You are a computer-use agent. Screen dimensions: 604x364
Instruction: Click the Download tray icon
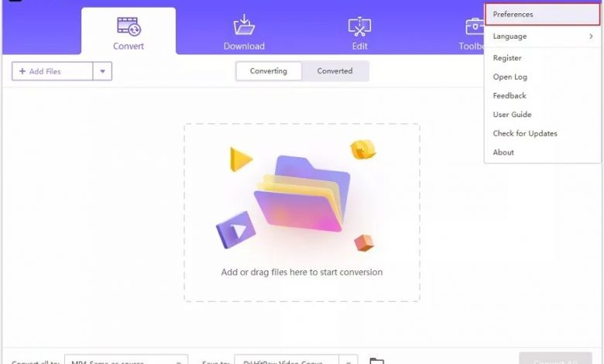[x=244, y=25]
